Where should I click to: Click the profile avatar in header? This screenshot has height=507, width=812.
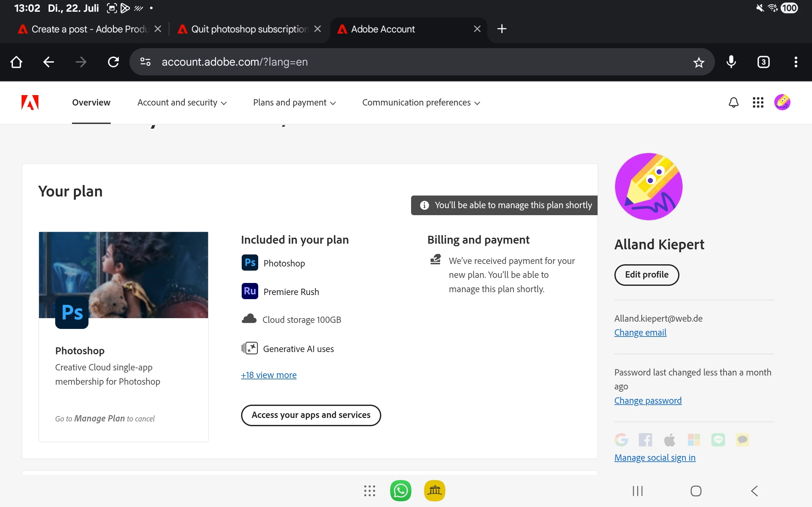[x=782, y=102]
